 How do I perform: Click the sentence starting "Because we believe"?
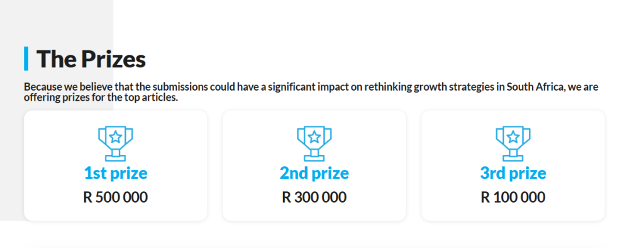click(x=311, y=93)
